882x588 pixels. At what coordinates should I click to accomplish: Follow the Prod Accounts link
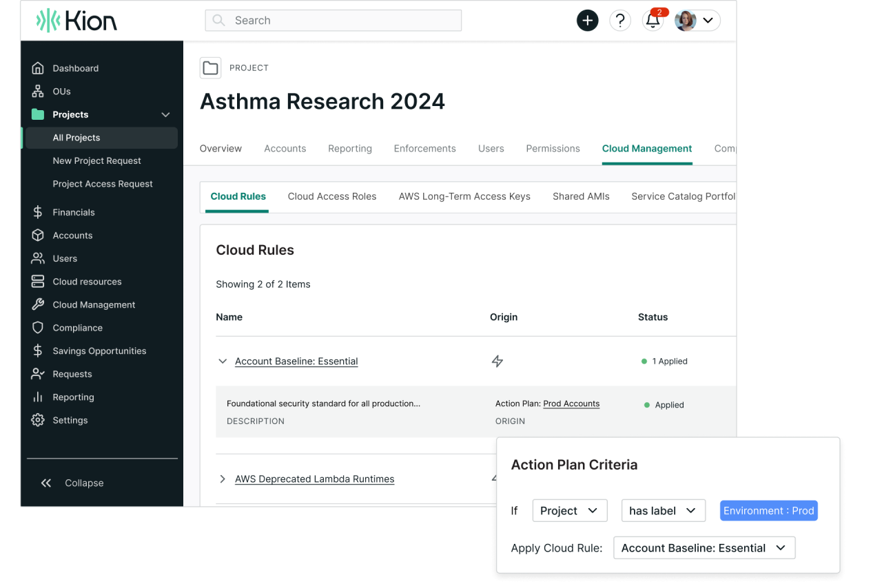(571, 403)
